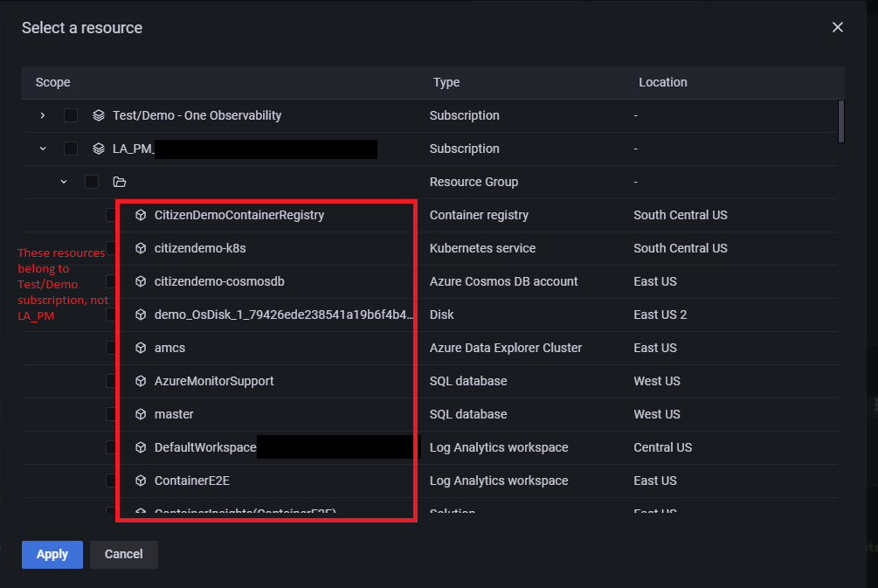
Task: Click the Cancel button
Action: point(123,554)
